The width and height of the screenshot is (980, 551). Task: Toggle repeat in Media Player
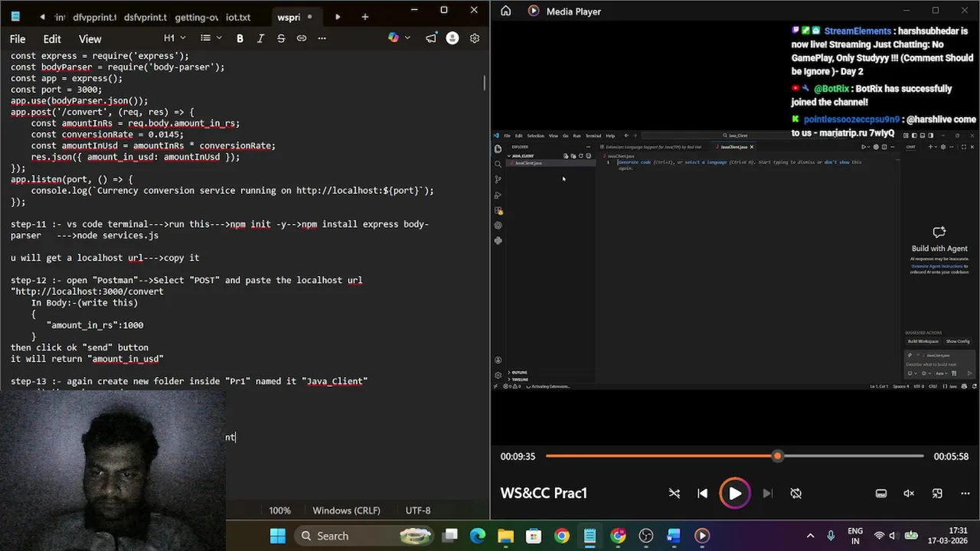click(x=795, y=494)
